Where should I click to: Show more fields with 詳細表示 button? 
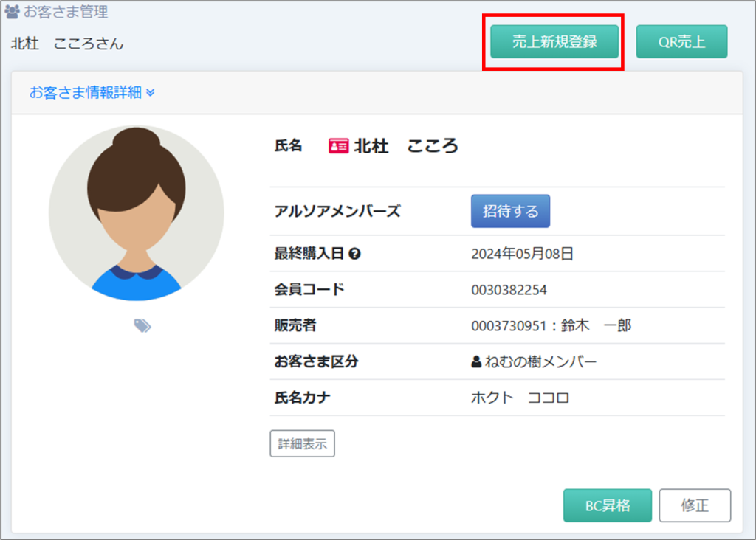pyautogui.click(x=302, y=444)
